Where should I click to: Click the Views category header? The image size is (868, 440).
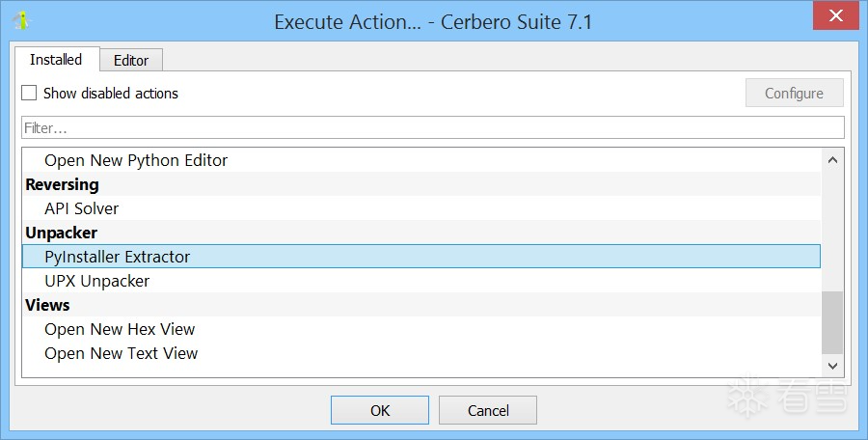[x=47, y=305]
